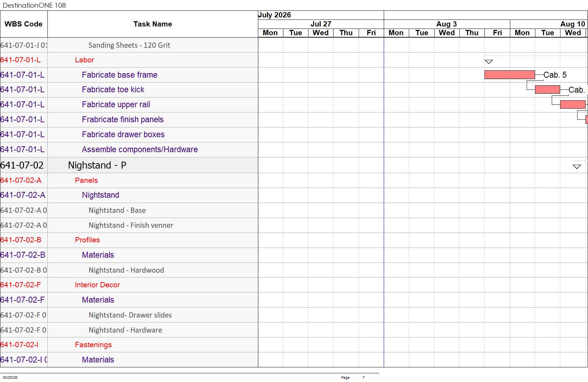Image resolution: width=588 pixels, height=382 pixels.
Task: Click the Task Name column header
Action: pyautogui.click(x=153, y=24)
